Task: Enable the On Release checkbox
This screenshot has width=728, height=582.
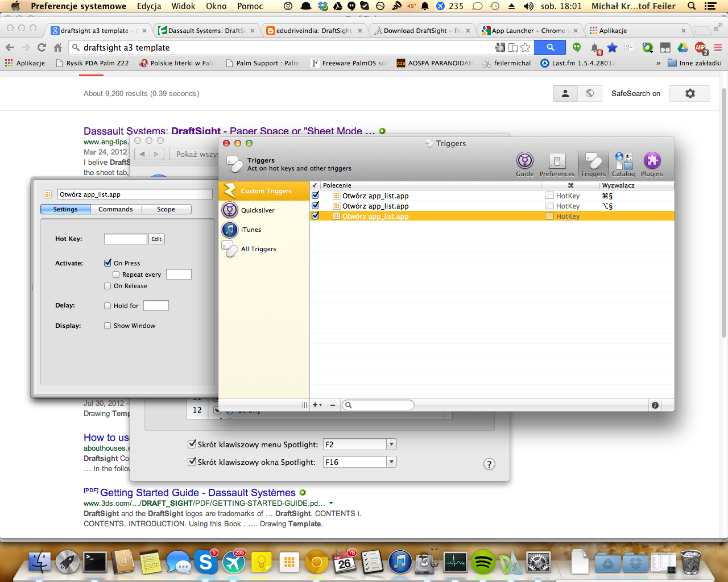Action: pos(107,286)
